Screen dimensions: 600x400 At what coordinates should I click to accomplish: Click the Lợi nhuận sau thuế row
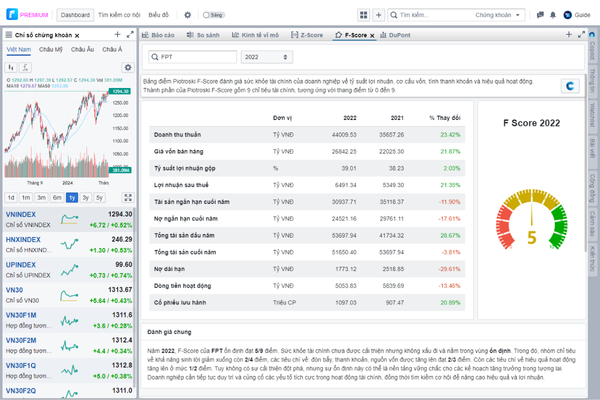307,185
